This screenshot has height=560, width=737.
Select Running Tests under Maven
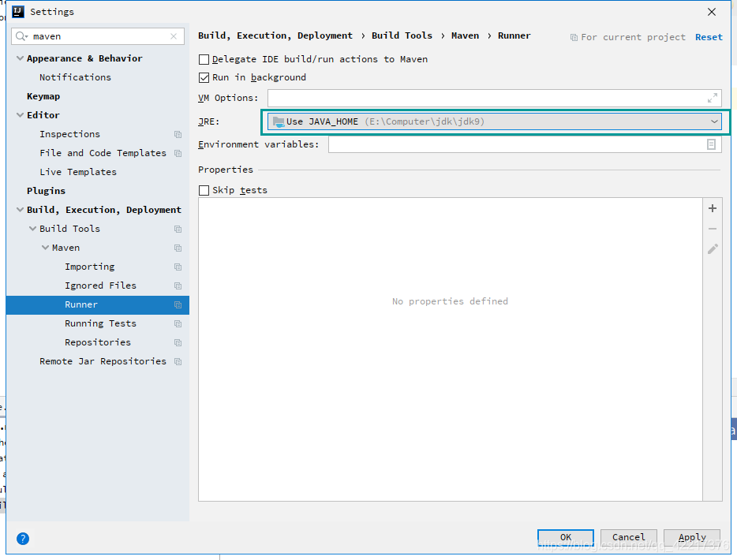coord(100,323)
